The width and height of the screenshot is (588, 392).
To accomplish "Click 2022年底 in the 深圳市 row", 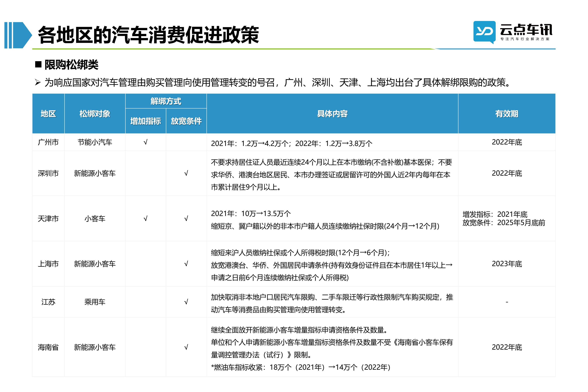I will [x=507, y=173].
